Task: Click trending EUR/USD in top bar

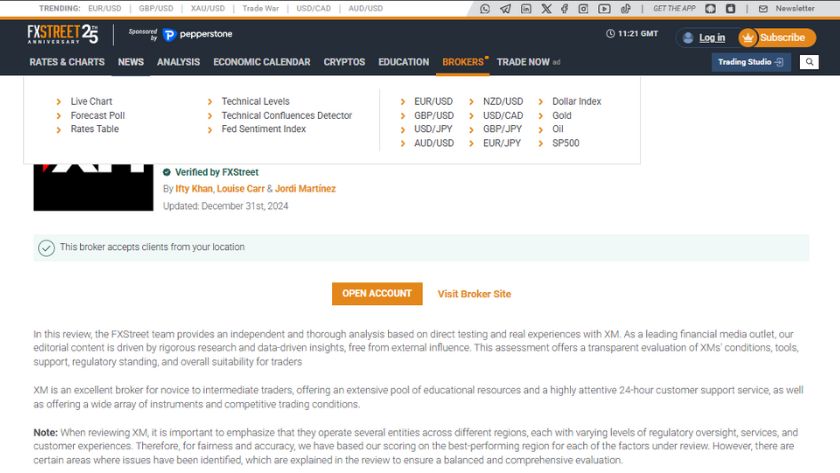Action: 104,9
